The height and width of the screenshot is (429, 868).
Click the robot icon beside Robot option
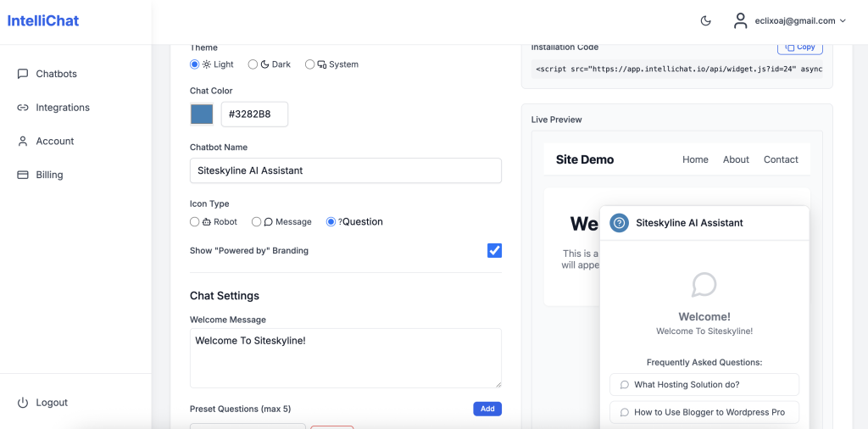pos(207,222)
